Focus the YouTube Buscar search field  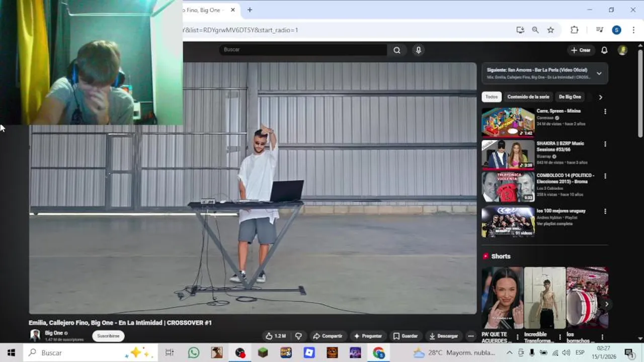point(303,50)
